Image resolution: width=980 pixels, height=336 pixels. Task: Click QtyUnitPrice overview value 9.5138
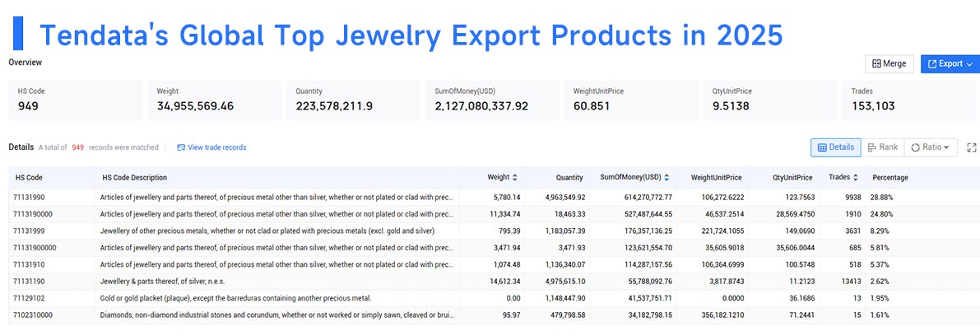pyautogui.click(x=732, y=106)
